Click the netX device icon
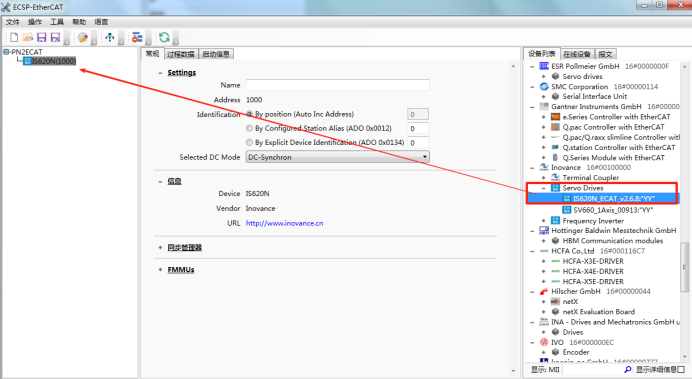Viewport: 692px width, 379px height. [556, 301]
